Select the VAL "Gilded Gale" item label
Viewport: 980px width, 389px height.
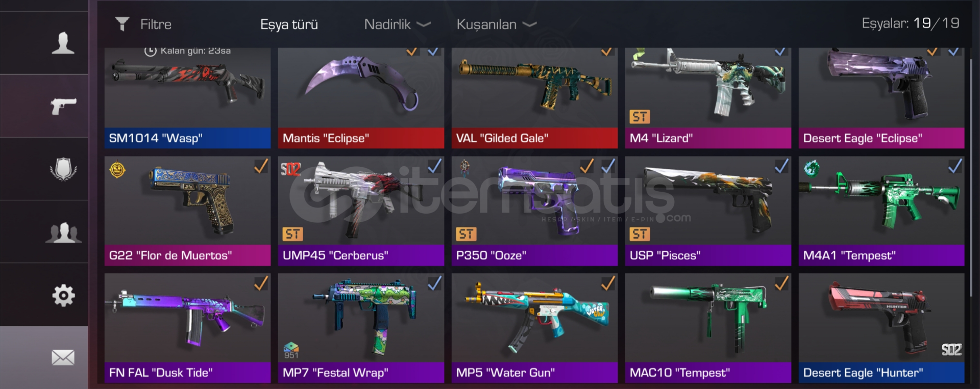pyautogui.click(x=502, y=138)
